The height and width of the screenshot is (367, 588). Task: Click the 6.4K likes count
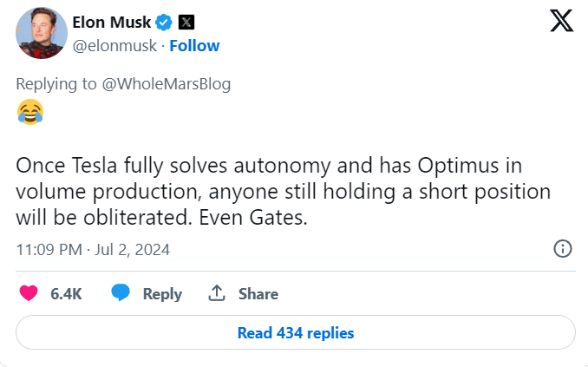point(67,294)
